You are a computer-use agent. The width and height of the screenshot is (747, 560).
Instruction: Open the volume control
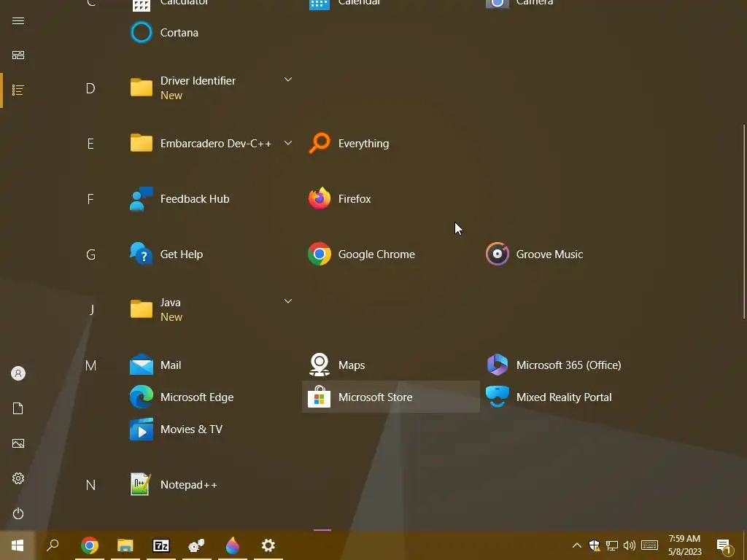click(x=630, y=545)
